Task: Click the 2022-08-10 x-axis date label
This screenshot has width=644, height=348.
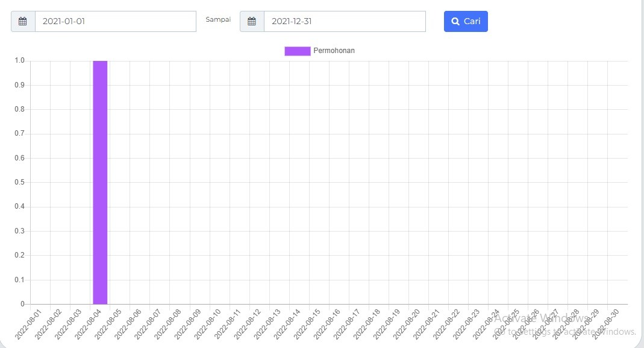Action: [x=209, y=323]
